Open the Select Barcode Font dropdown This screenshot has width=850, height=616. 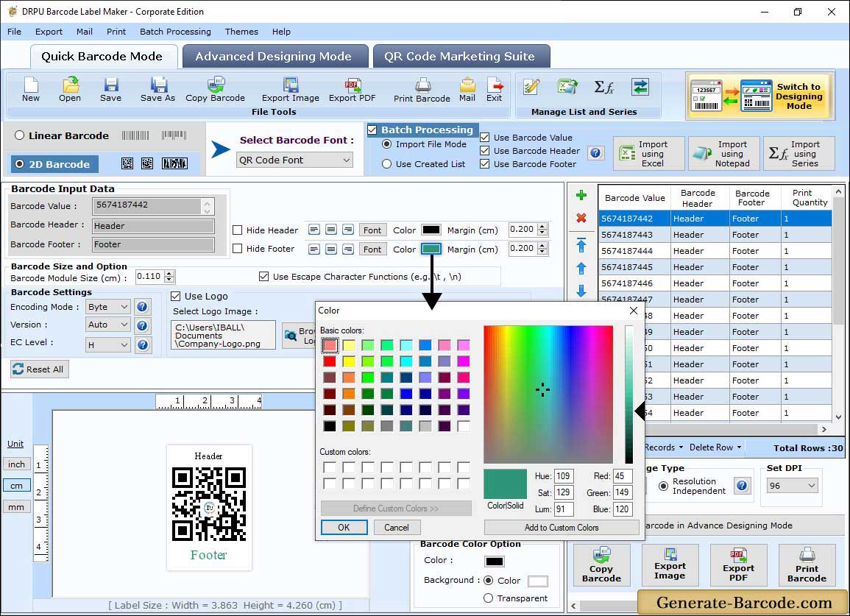(x=295, y=160)
